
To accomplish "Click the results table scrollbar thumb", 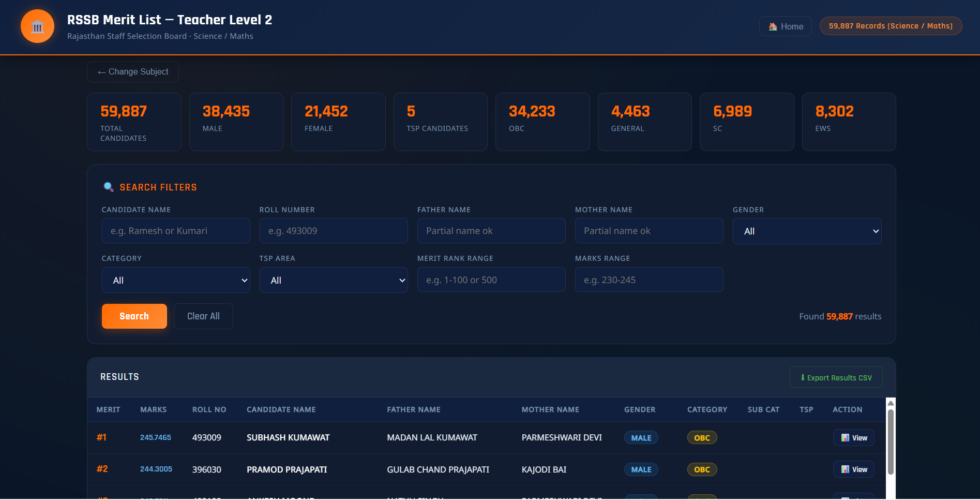I will coord(891,442).
